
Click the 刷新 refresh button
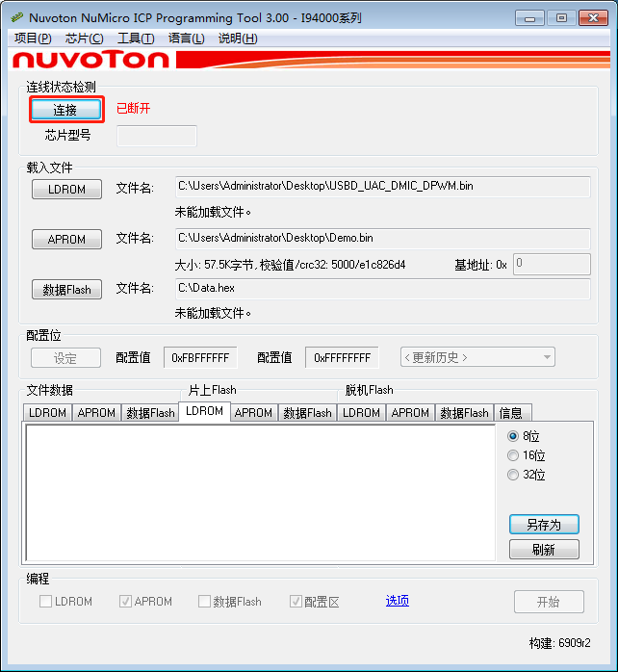(544, 550)
